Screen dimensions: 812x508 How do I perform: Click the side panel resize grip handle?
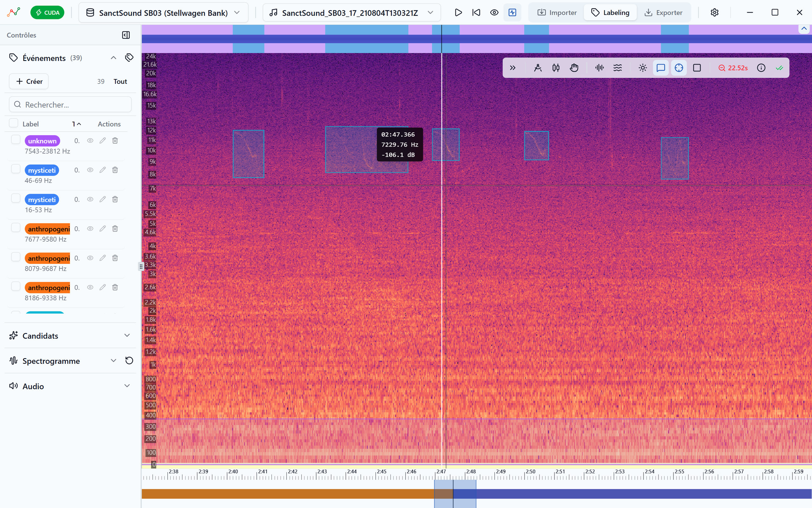coord(141,266)
